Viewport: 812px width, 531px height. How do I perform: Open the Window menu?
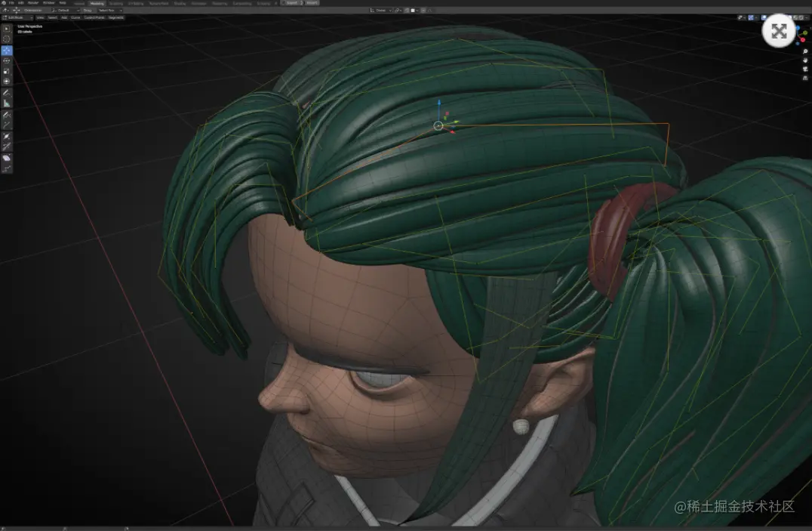pyautogui.click(x=49, y=3)
